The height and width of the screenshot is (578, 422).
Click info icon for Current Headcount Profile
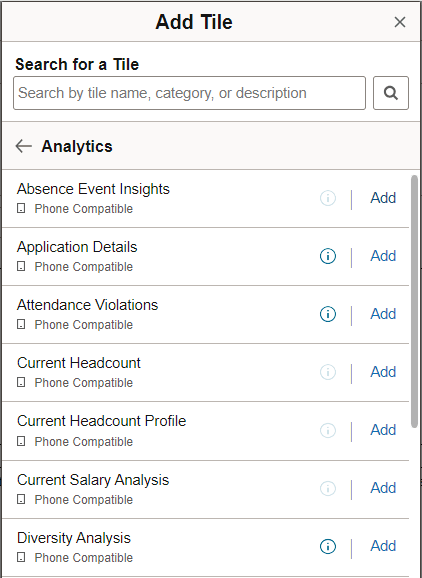[x=328, y=430]
